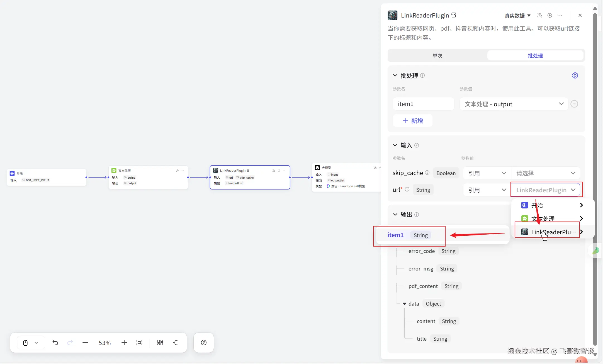603x364 pixels.
Task: Open the help question mark button
Action: tap(203, 343)
